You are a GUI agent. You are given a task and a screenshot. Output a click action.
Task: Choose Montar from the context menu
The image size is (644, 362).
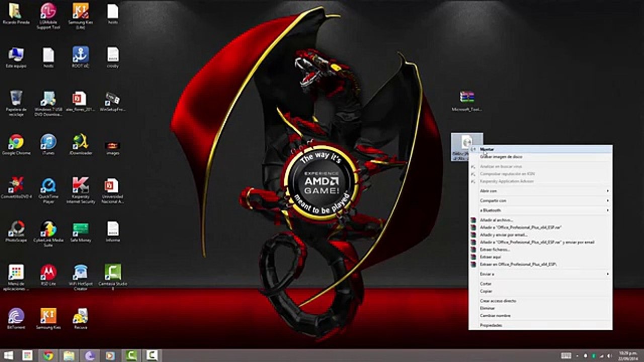click(x=540, y=149)
